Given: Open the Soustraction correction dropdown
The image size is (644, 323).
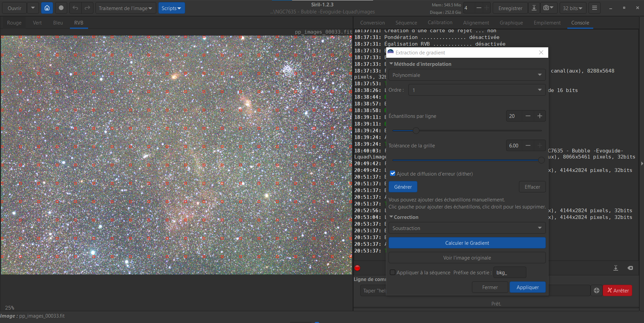Looking at the screenshot, I should pyautogui.click(x=467, y=228).
